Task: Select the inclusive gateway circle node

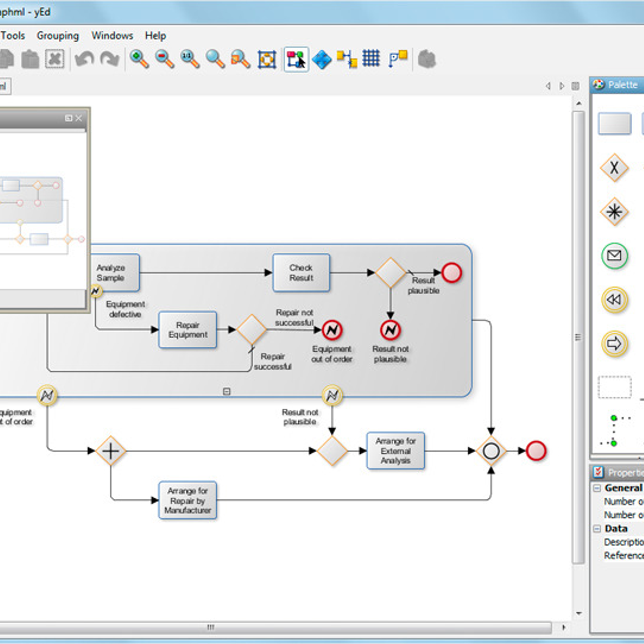Action: [x=491, y=451]
